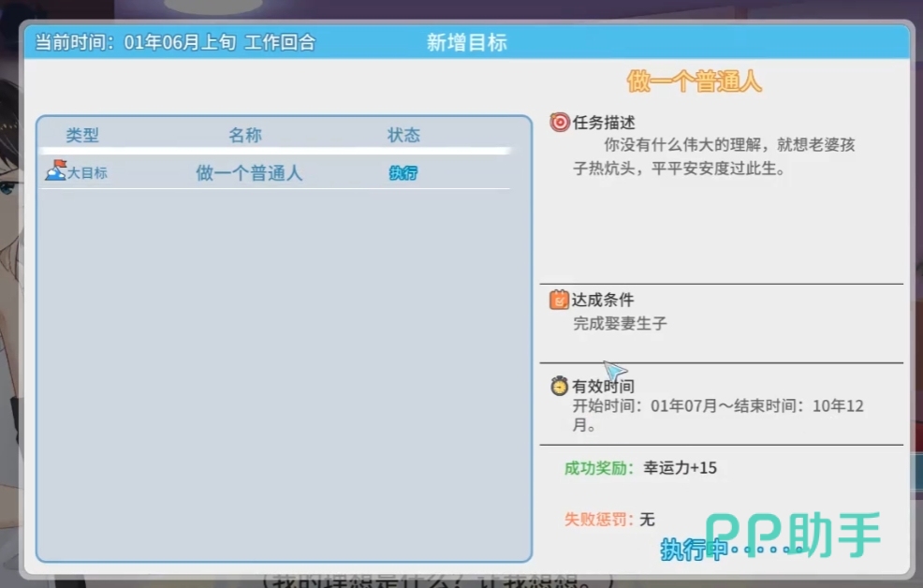Click the 新增目标 window title
Image resolution: width=923 pixels, height=588 pixels.
(x=466, y=43)
